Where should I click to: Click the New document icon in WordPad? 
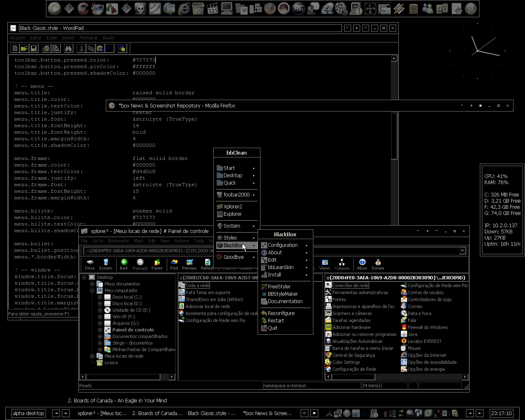[x=15, y=48]
